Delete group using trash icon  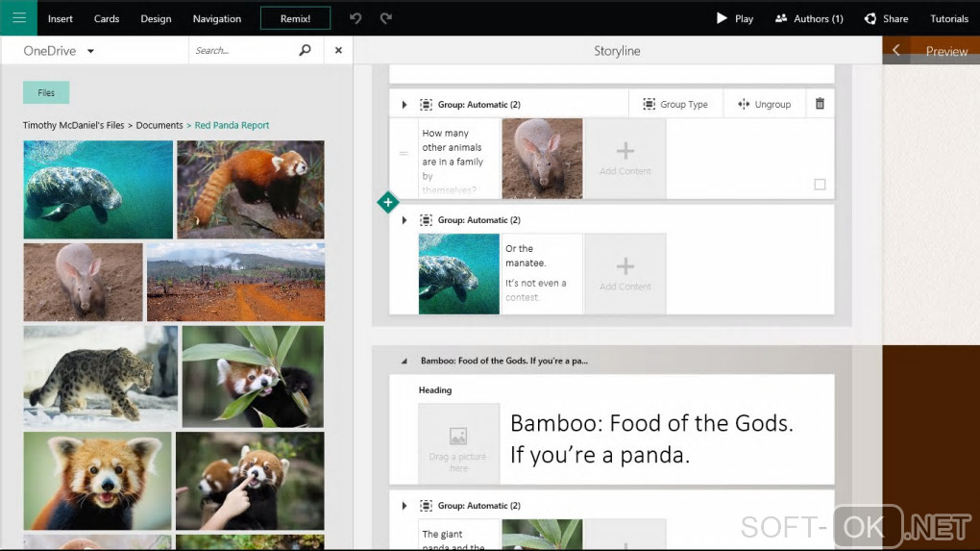coord(820,104)
